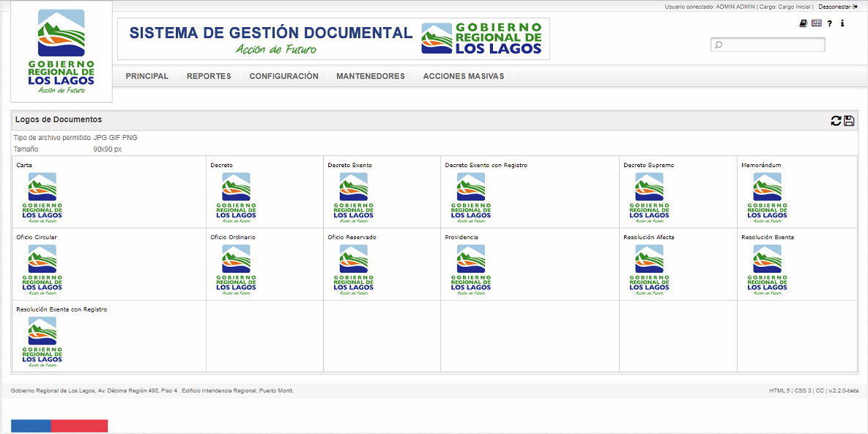Viewport: 868px width, 434px height.
Task: Click the 'Oficio Circular' label text
Action: click(37, 238)
